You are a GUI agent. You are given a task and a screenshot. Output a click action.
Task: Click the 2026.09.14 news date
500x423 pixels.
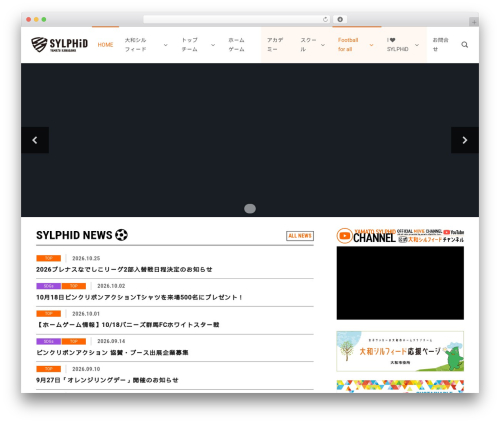pyautogui.click(x=111, y=341)
